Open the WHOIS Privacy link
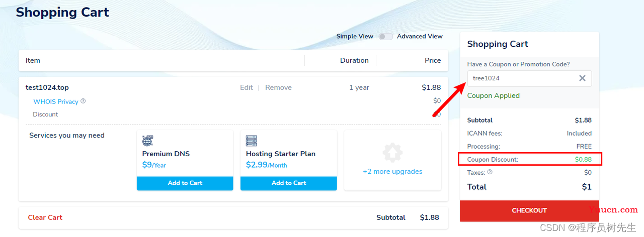The height and width of the screenshot is (237, 644). point(56,101)
